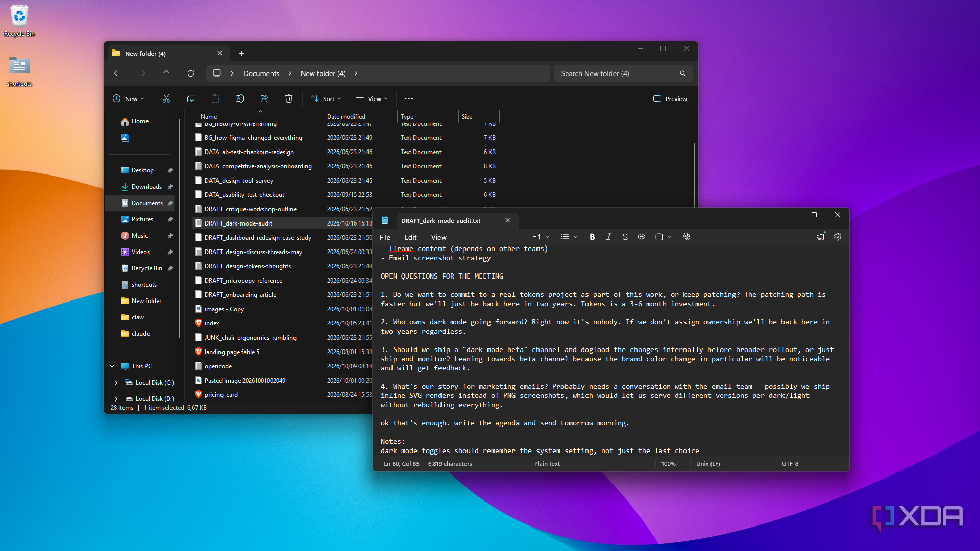980x551 pixels.
Task: Click the Notepad feedback megaphone icon
Action: 820,237
